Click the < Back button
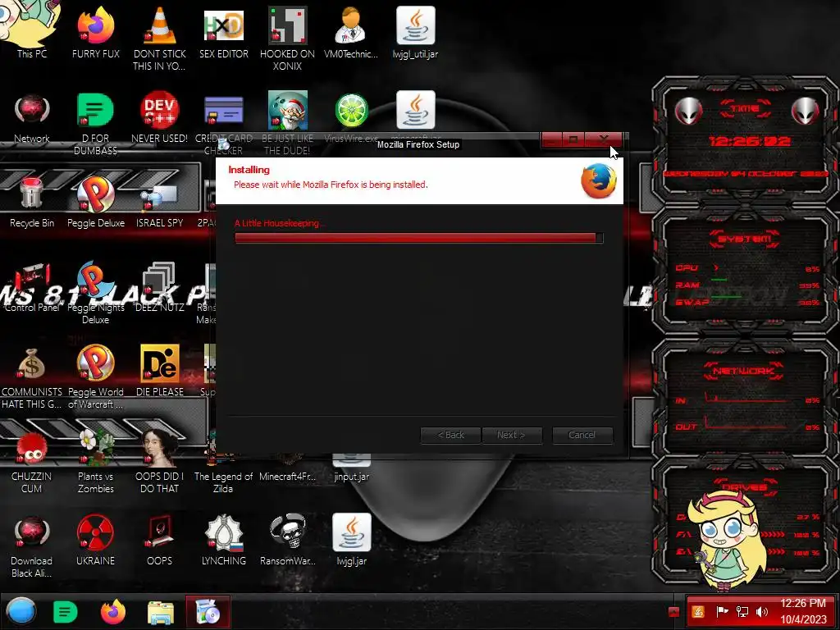This screenshot has height=630, width=840. pos(450,435)
